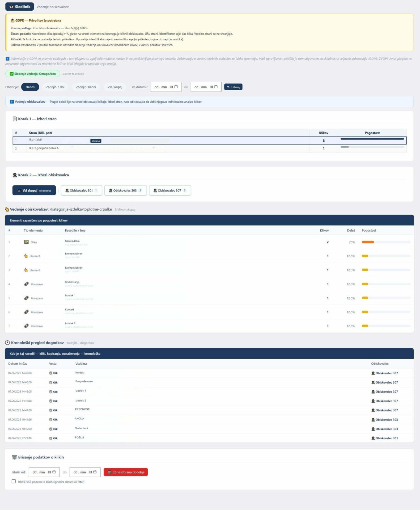Click the Kronološki pregled clock icon
This screenshot has height=510, width=420.
pos(7,343)
